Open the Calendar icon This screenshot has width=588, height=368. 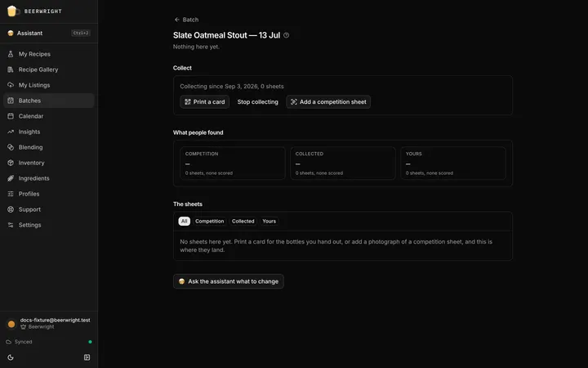tap(11, 116)
